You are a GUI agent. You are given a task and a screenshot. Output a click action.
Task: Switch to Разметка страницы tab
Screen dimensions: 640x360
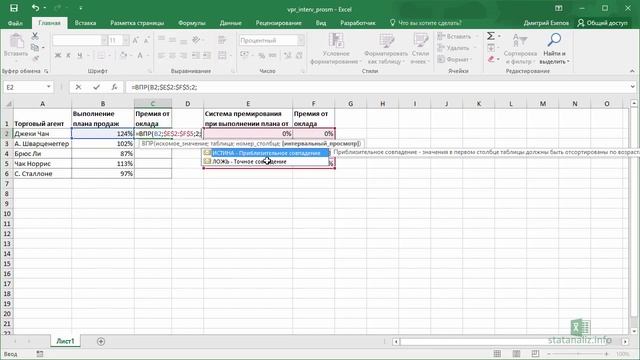pos(137,23)
